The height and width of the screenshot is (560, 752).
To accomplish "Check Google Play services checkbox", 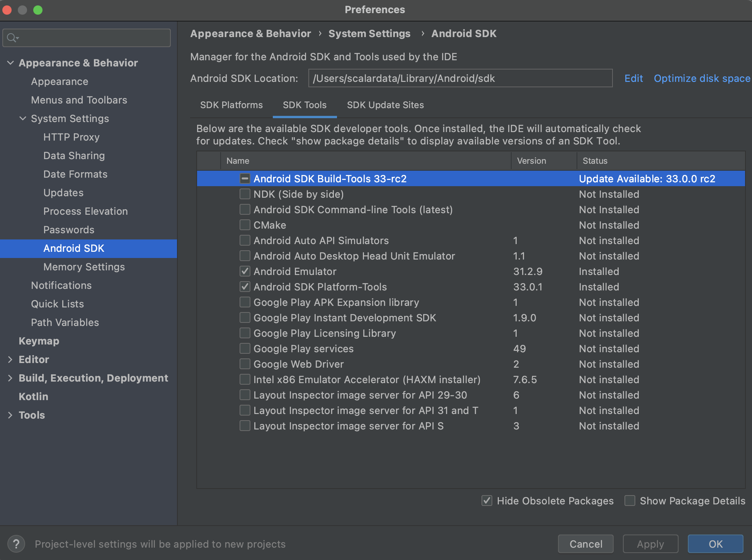I will 245,348.
